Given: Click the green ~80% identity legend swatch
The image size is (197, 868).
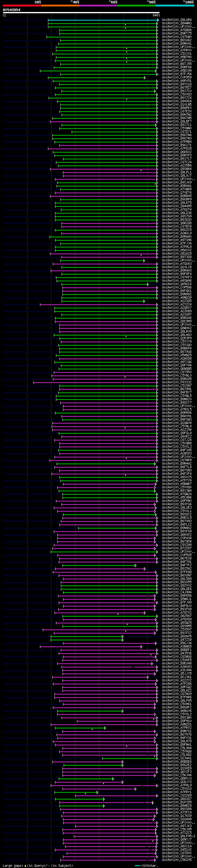Looking at the screenshot, I should [x=137, y=6].
